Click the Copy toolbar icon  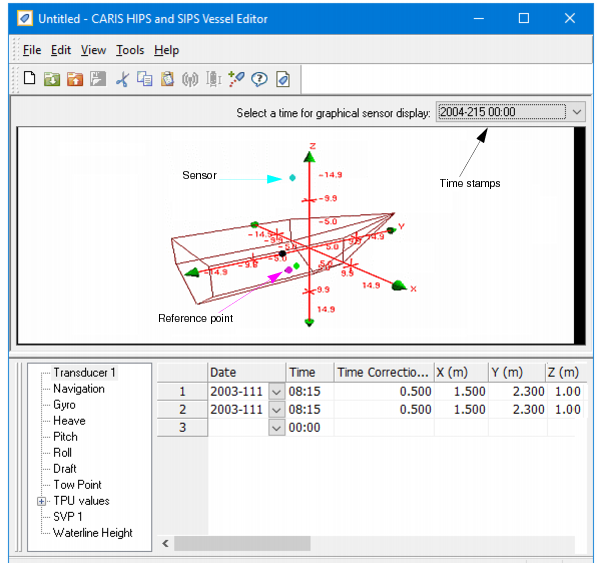tap(144, 80)
